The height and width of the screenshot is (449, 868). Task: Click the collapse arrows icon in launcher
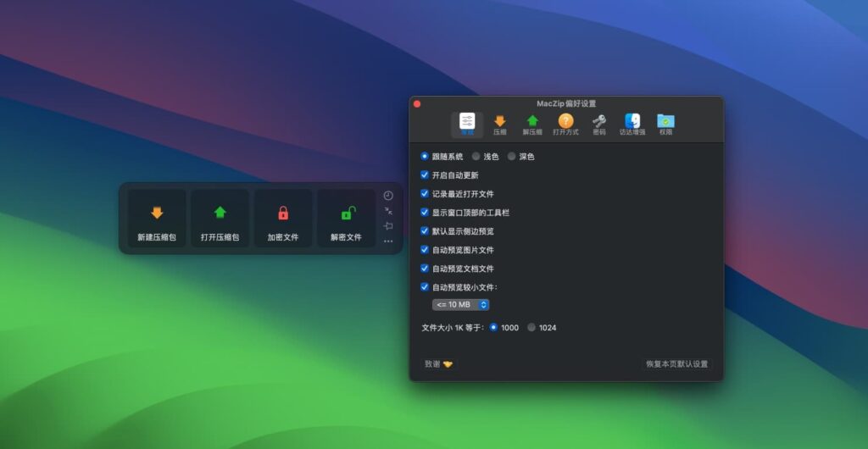[388, 211]
